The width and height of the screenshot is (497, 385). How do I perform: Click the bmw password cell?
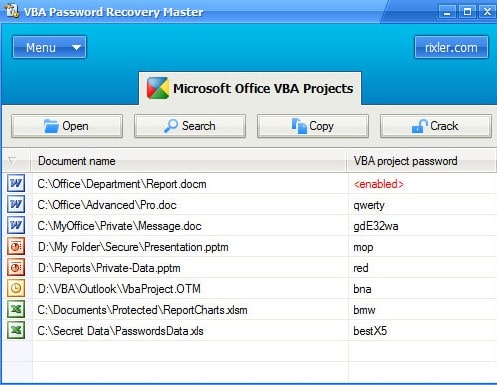pyautogui.click(x=422, y=310)
